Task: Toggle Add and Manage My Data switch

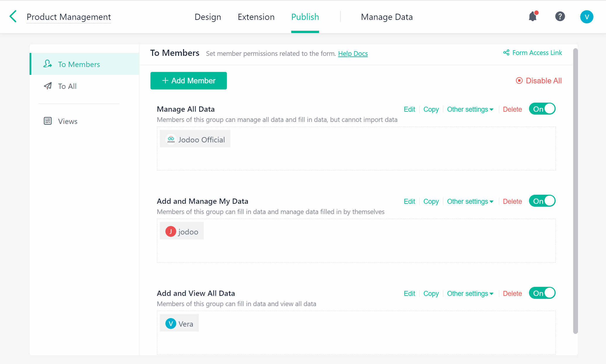Action: [542, 201]
